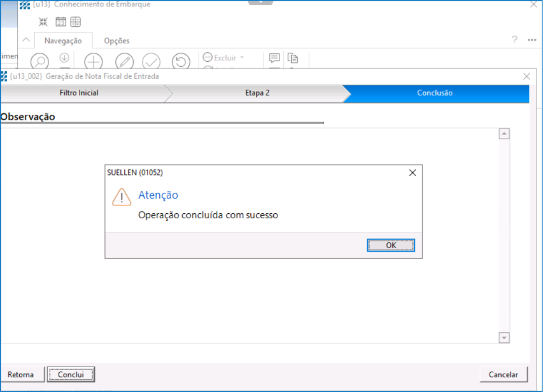Click the magnifier search icon in ribbon
Screen dimensions: 543x392
[x=39, y=61]
